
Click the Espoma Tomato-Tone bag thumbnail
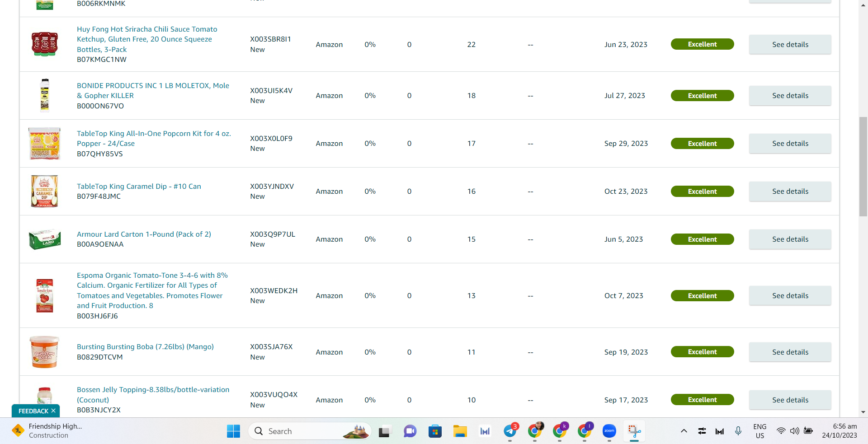coord(44,295)
